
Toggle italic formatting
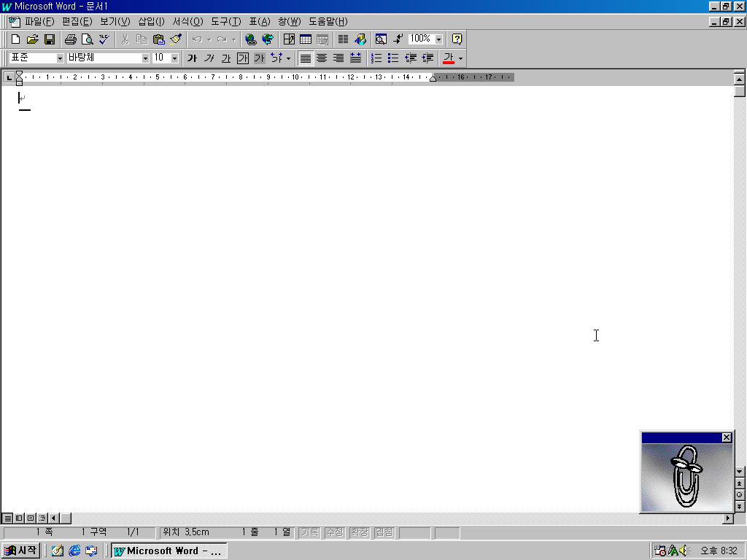point(209,58)
